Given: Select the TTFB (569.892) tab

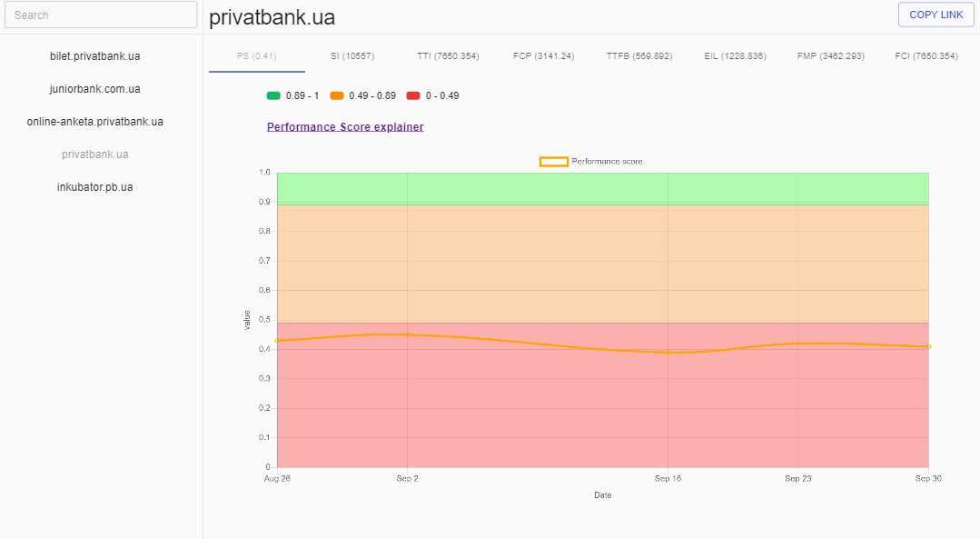Looking at the screenshot, I should (x=639, y=55).
